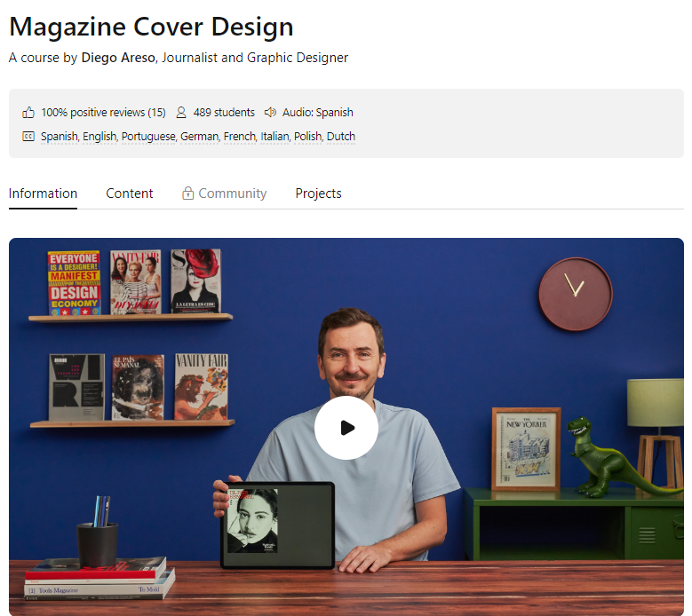Play the course preview video

(x=346, y=428)
